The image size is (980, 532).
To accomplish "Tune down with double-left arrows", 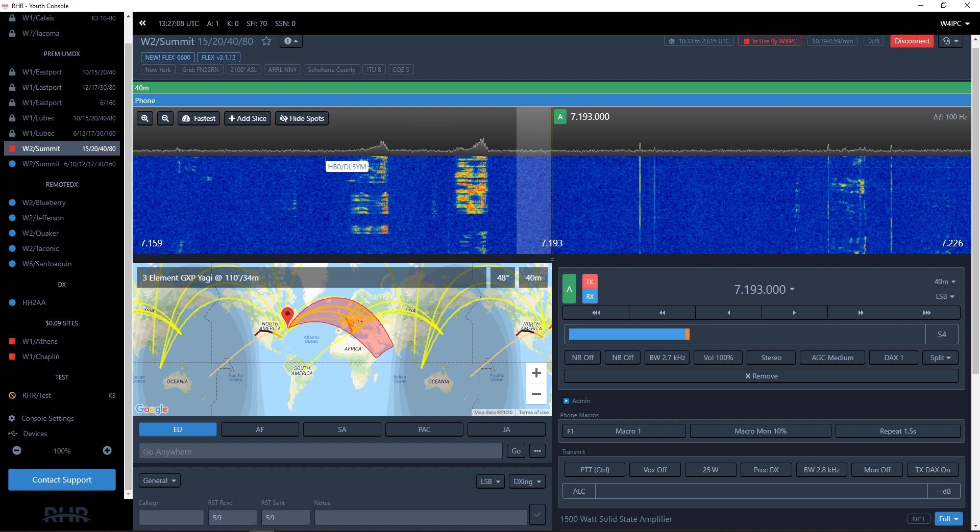I will (662, 313).
